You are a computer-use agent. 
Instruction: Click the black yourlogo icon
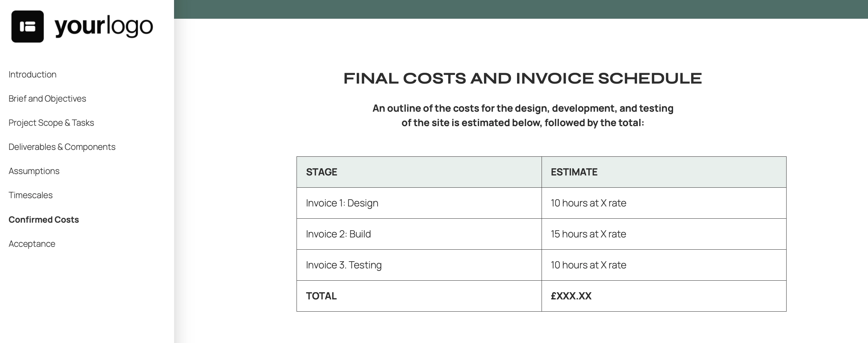point(27,26)
